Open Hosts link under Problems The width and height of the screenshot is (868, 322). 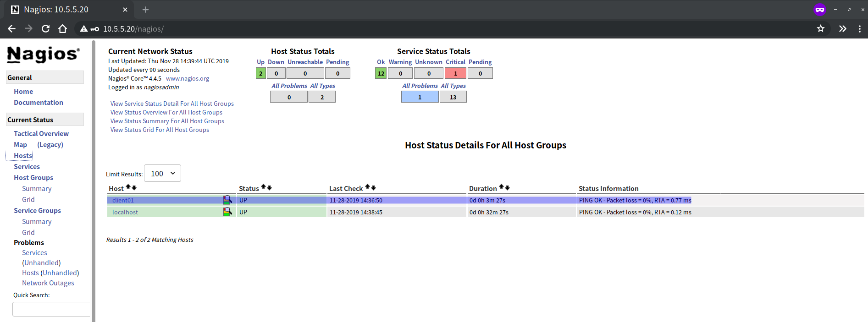click(30, 273)
